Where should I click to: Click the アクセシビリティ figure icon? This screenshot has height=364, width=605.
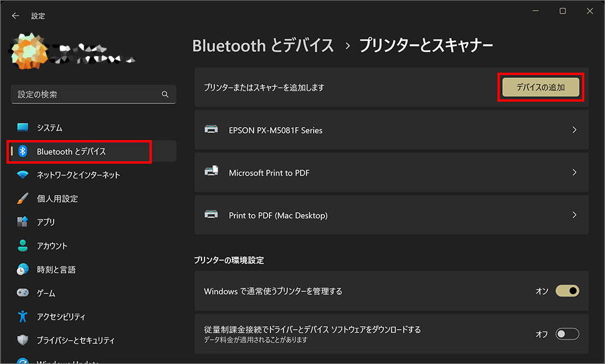[x=23, y=317]
